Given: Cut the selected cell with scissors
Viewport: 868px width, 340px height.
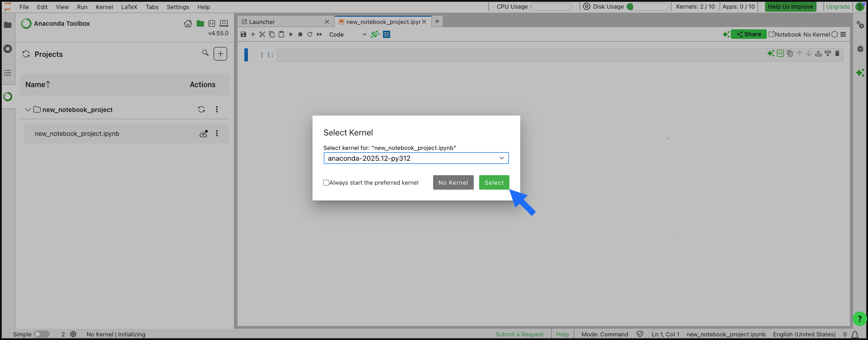Looking at the screenshot, I should coord(262,34).
